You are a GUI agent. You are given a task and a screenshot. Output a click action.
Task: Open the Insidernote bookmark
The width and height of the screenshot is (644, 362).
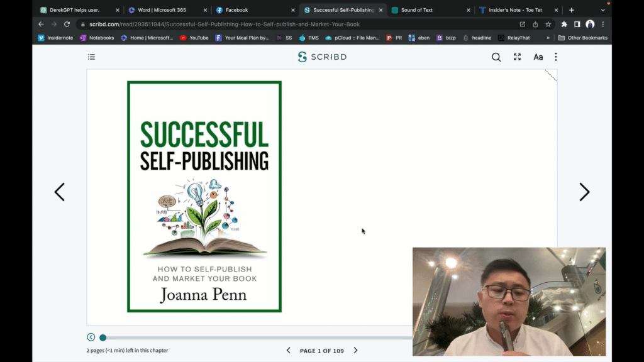pos(55,38)
